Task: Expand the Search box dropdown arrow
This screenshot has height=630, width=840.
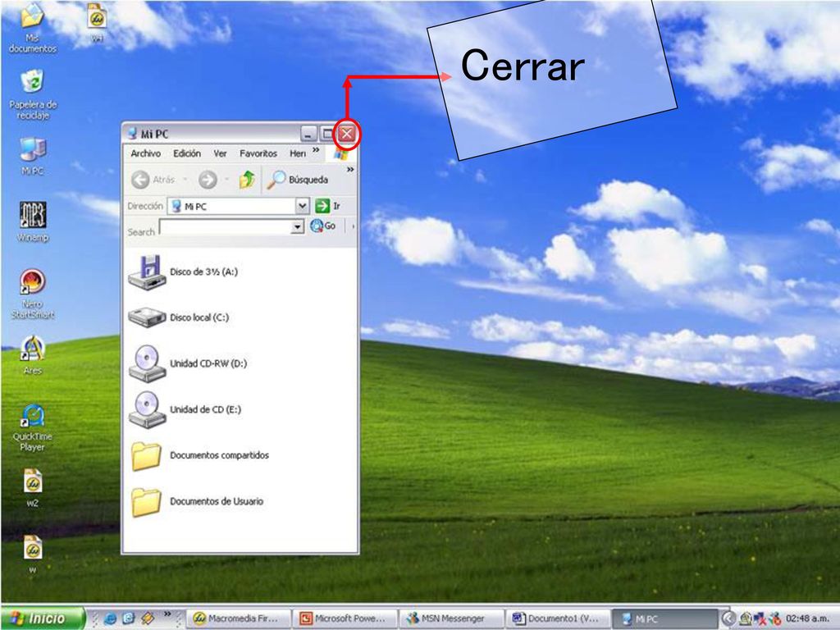Action: pos(297,227)
